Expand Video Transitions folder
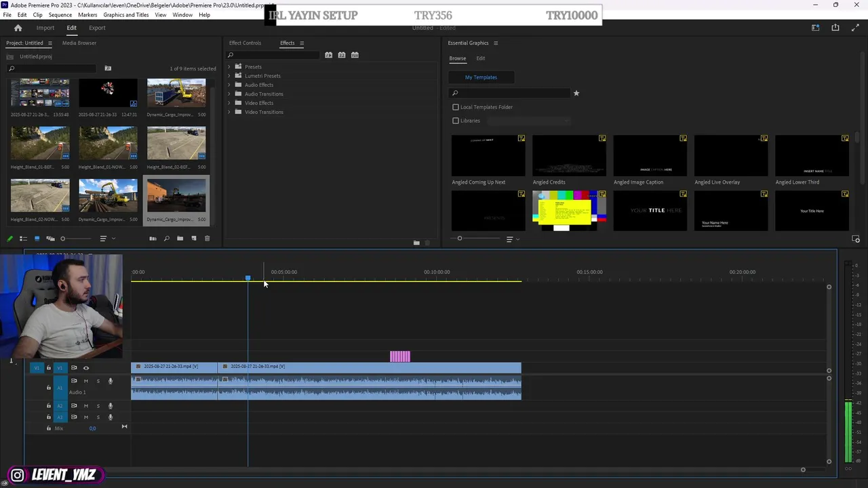This screenshot has width=868, height=488. (229, 112)
